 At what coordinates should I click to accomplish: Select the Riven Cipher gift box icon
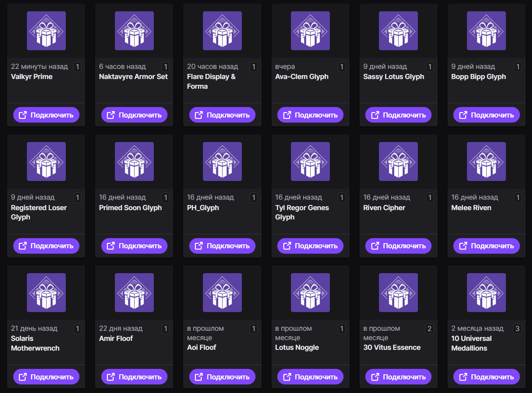(x=398, y=161)
